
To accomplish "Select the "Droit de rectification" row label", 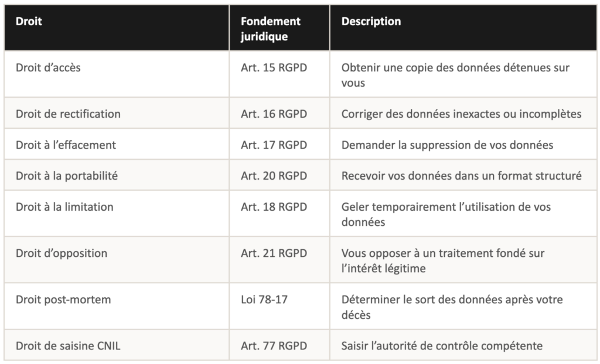I will point(68,114).
